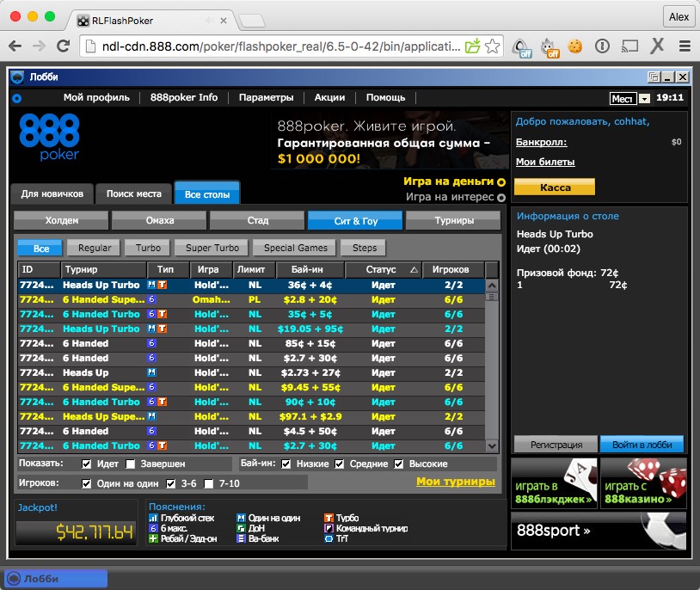
Task: Switch to the Турниры tab
Action: (x=453, y=221)
